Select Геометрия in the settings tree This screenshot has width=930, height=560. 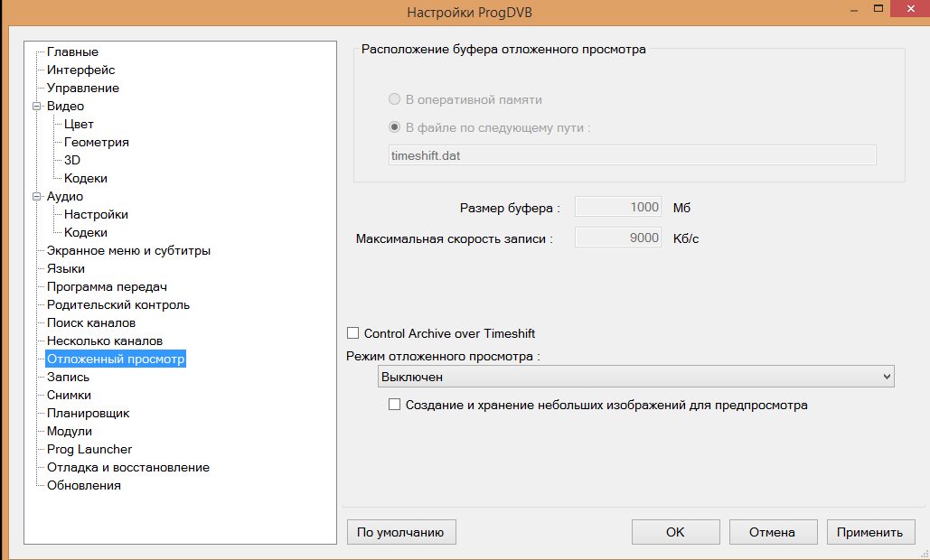96,143
